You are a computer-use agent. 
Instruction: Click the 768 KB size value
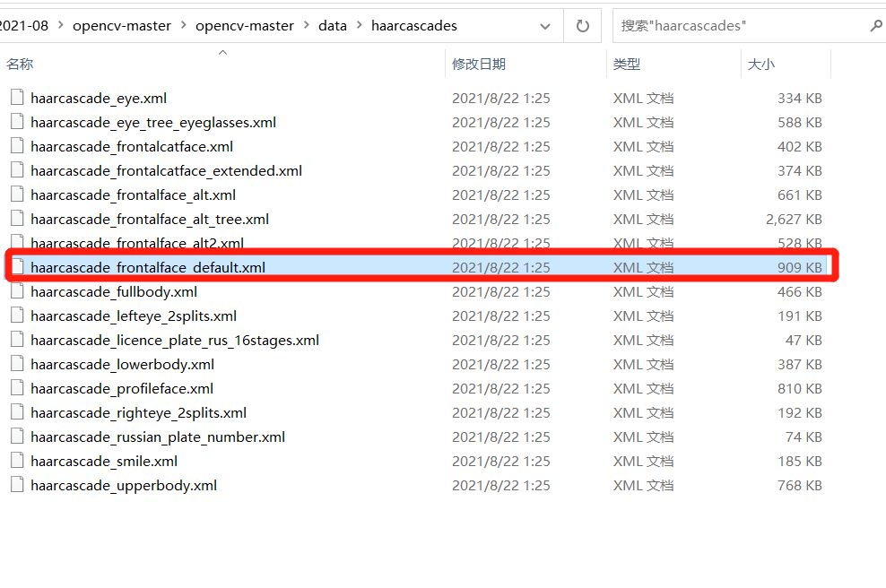[800, 487]
